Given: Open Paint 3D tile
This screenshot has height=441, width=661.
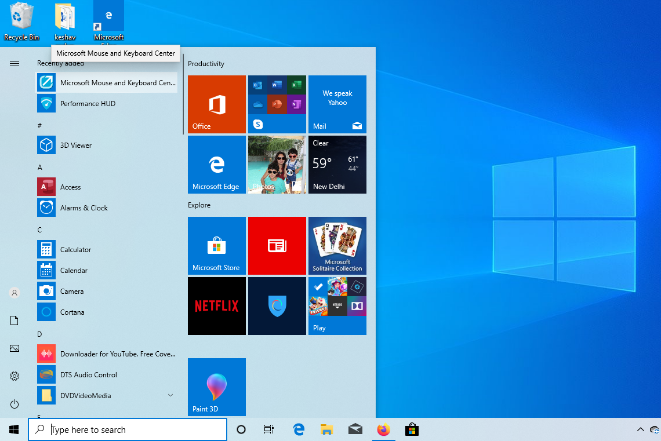Looking at the screenshot, I should point(216,386).
